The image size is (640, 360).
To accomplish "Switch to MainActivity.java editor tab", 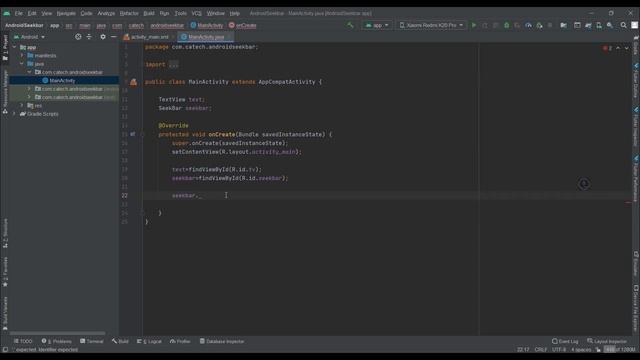I will (x=205, y=37).
